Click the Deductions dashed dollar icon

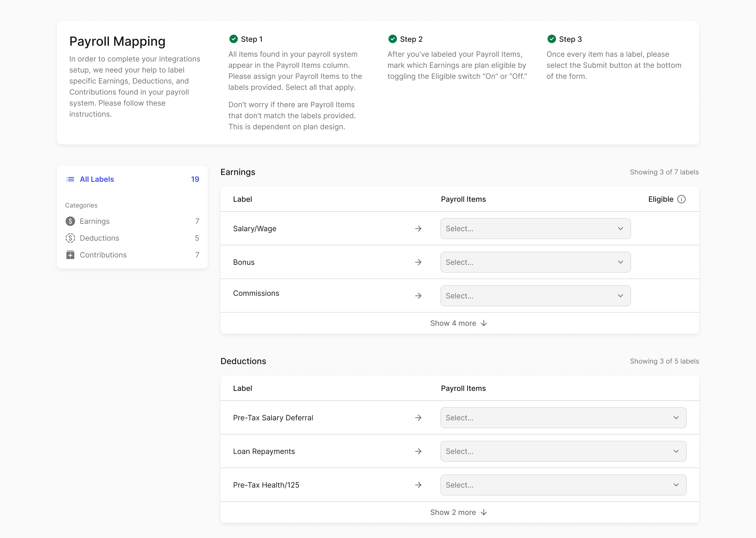70,238
